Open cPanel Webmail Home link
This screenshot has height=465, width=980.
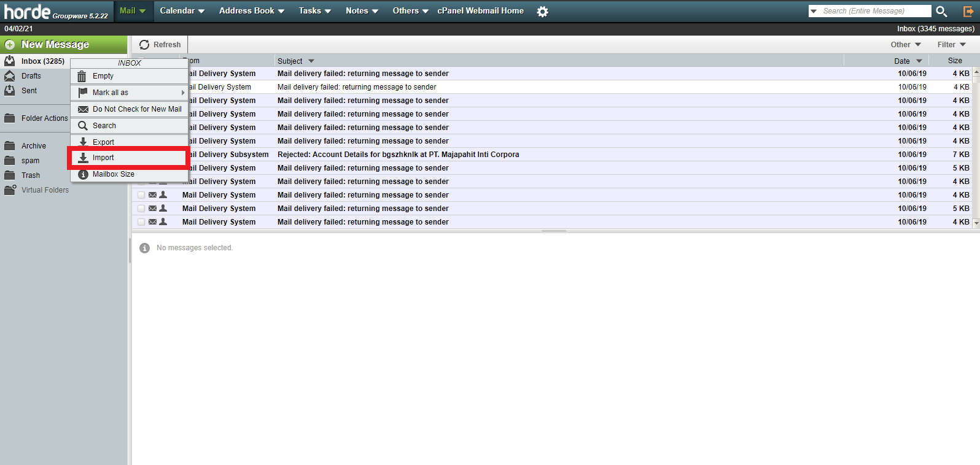point(481,11)
